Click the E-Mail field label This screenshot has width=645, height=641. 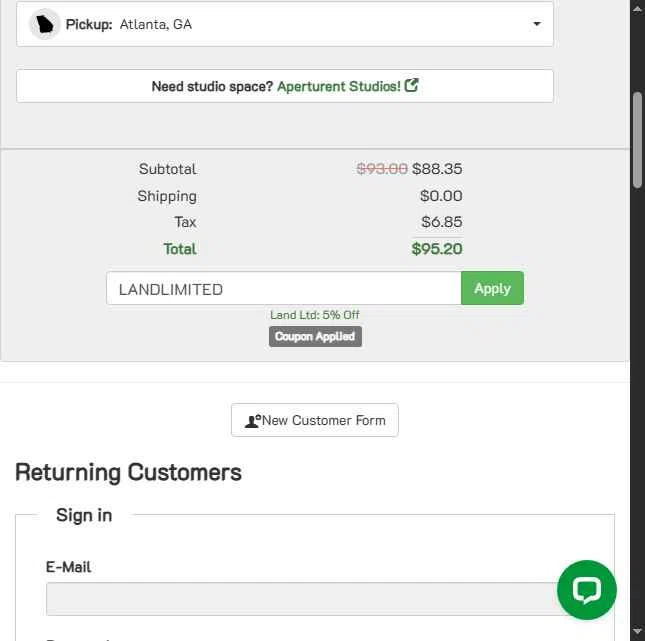pos(68,567)
